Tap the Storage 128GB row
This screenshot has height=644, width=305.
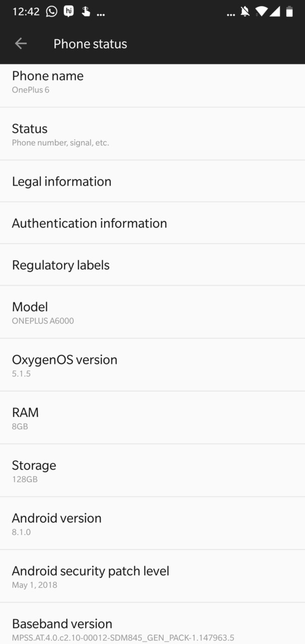tap(152, 471)
